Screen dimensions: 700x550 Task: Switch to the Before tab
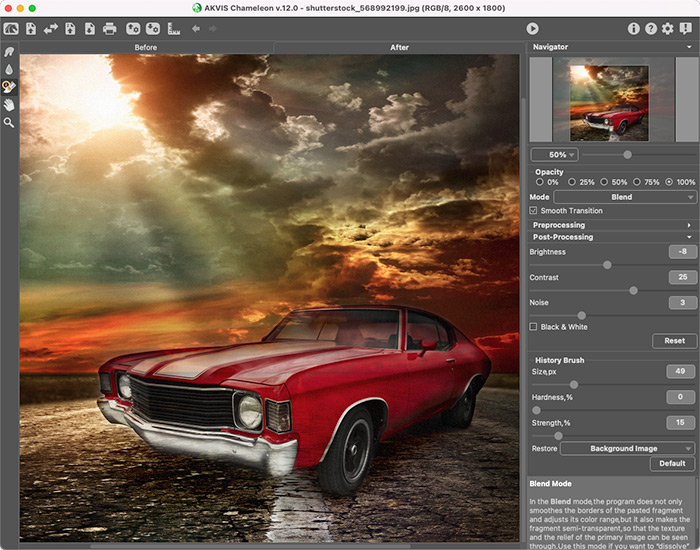pos(146,47)
